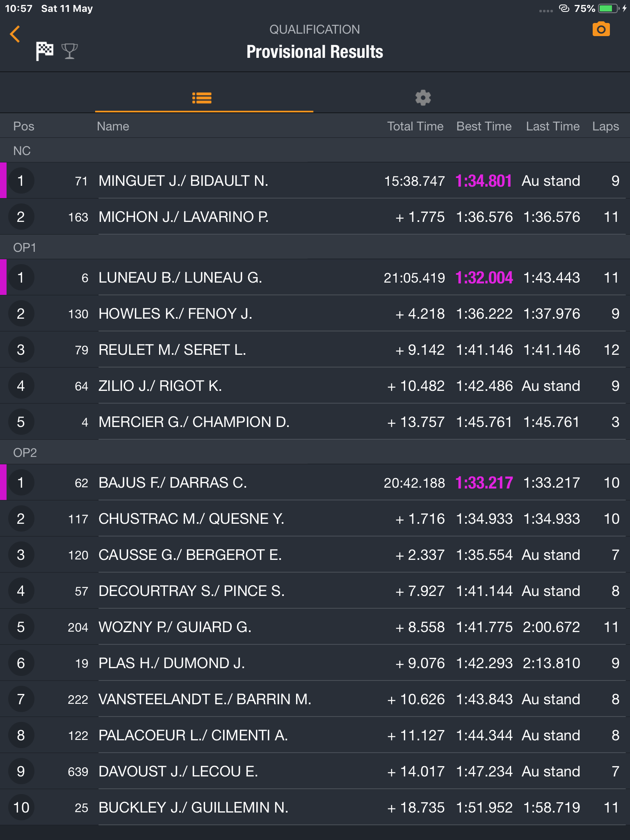Tap the orange back arrow

coord(15,34)
